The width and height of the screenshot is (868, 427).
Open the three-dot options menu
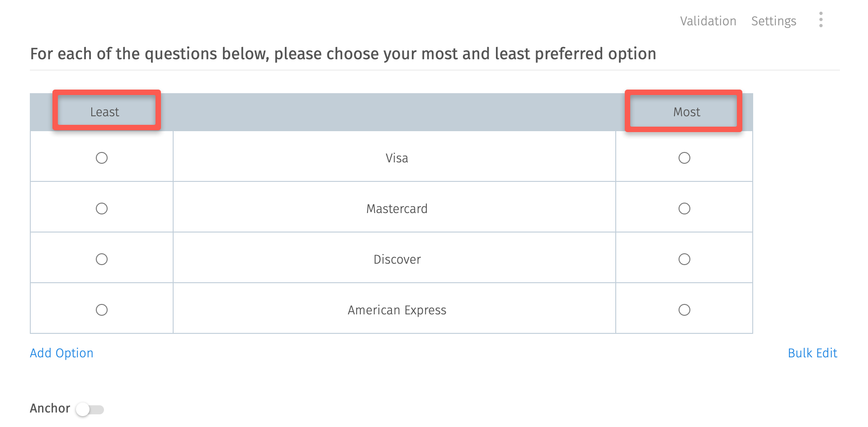point(821,20)
